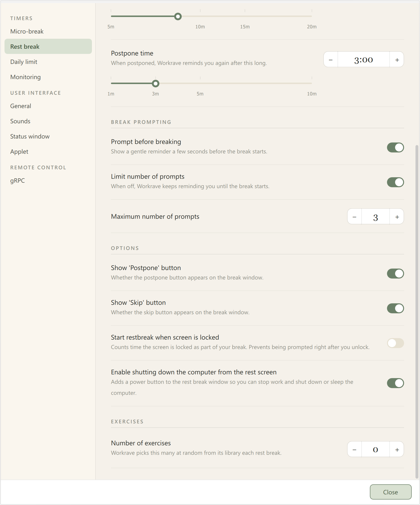Increase number of exercises
This screenshot has height=505, width=420.
coord(397,449)
